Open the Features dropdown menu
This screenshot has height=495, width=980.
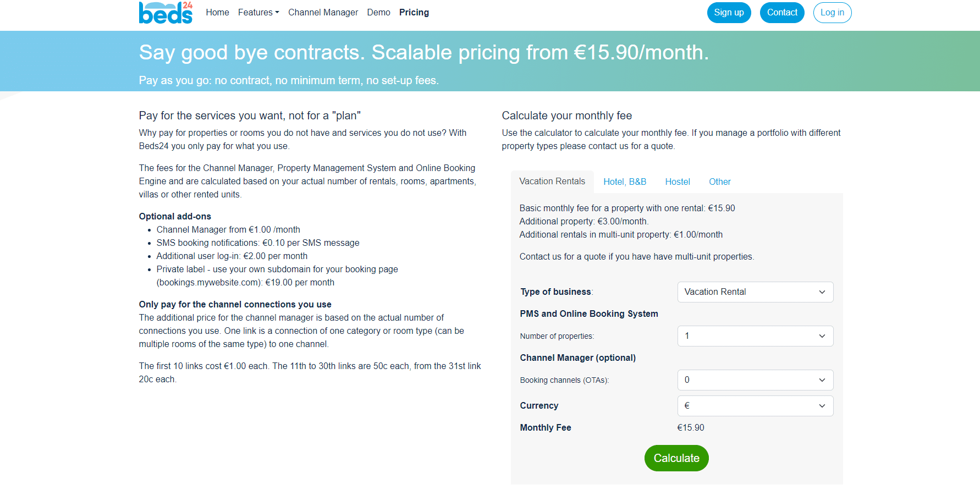[x=258, y=12]
